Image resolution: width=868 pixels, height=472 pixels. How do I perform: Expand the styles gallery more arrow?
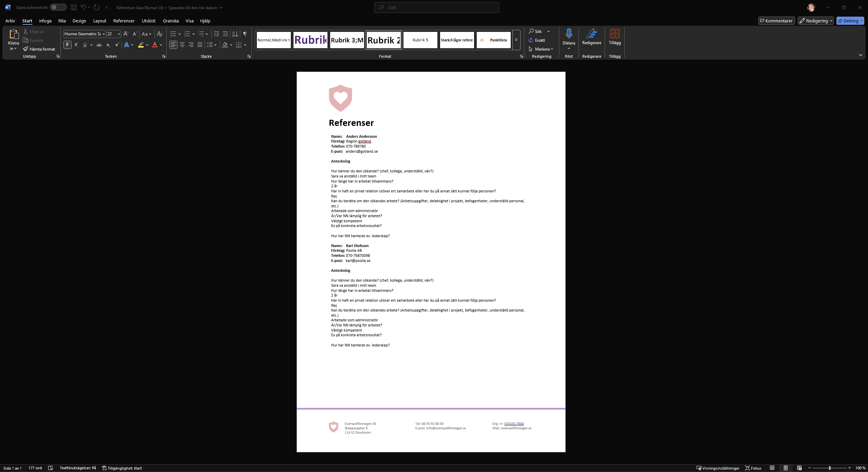tap(516, 40)
